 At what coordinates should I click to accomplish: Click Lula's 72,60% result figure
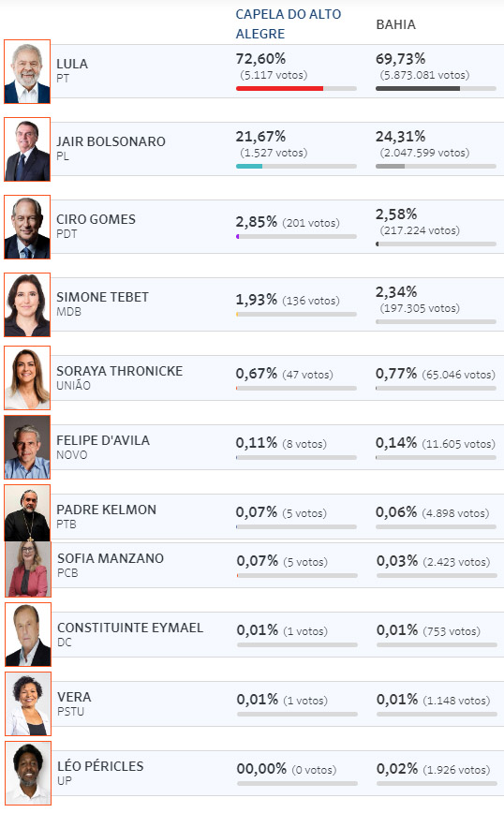pyautogui.click(x=260, y=59)
